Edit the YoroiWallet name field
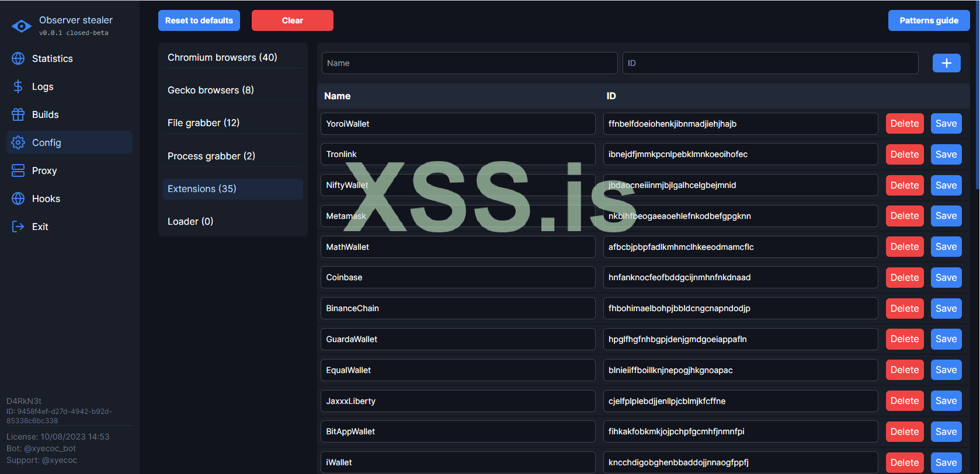The width and height of the screenshot is (980, 474). 458,124
